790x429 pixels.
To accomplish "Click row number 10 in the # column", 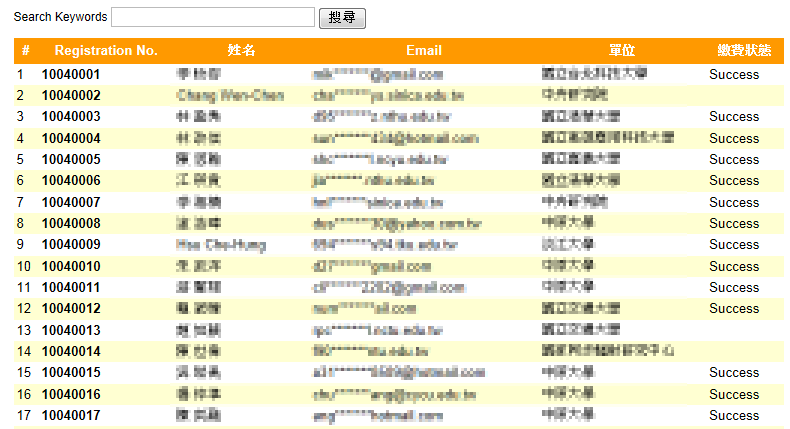I will point(24,266).
